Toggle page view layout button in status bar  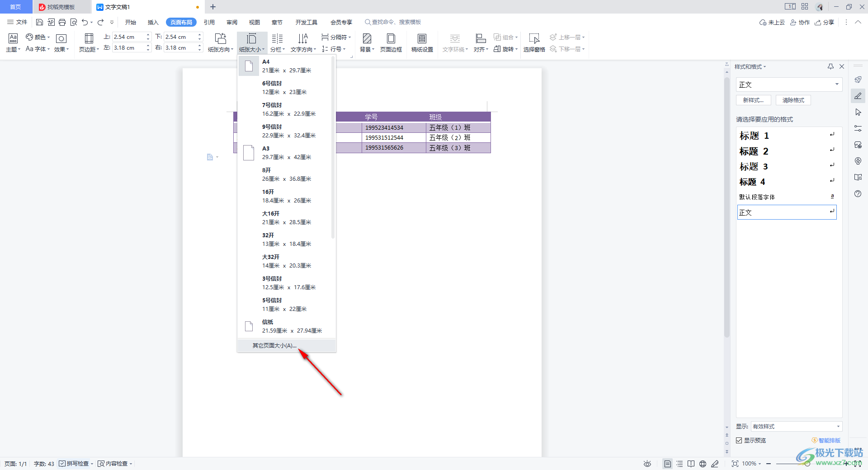click(x=667, y=464)
